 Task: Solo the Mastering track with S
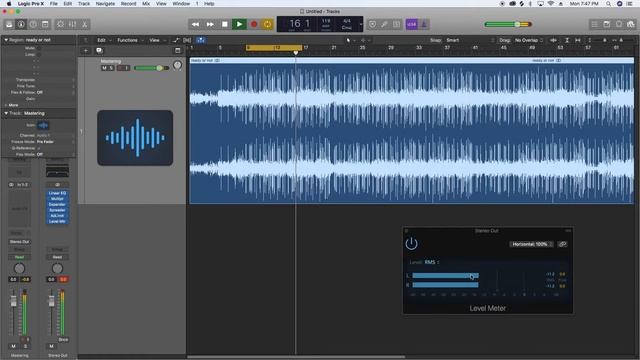[111, 68]
